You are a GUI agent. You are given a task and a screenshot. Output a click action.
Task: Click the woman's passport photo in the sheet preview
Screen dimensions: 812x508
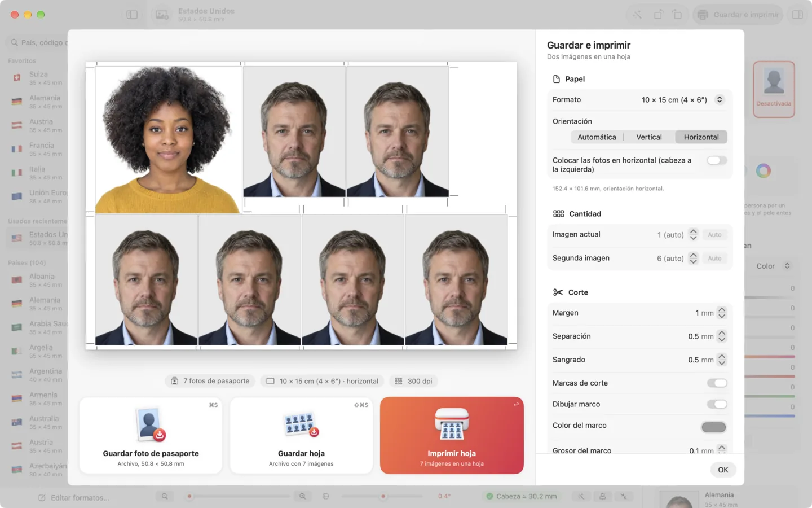[x=169, y=139]
